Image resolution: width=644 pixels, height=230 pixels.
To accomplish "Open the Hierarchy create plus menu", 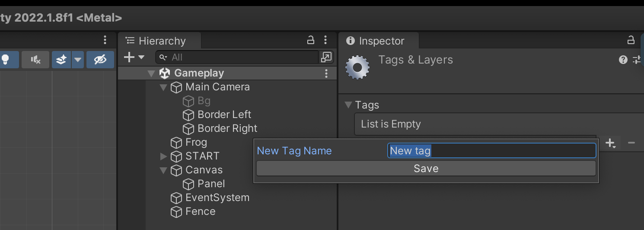I will tap(134, 57).
